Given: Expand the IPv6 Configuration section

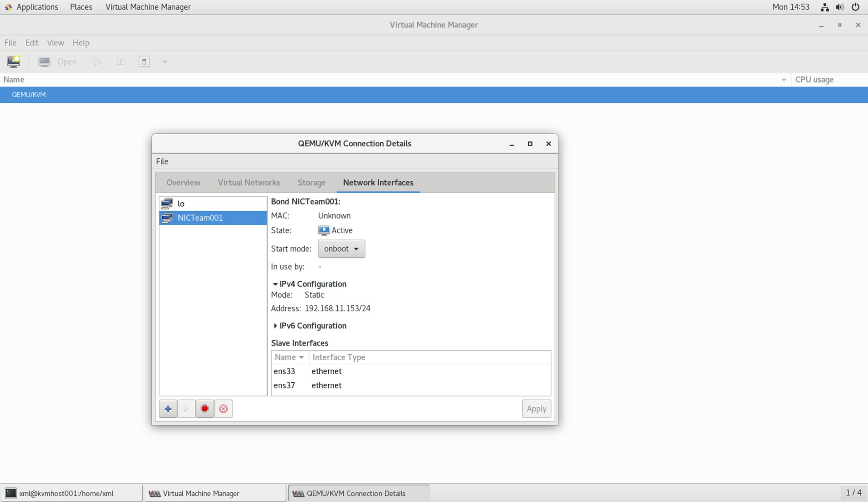Looking at the screenshot, I should [275, 326].
